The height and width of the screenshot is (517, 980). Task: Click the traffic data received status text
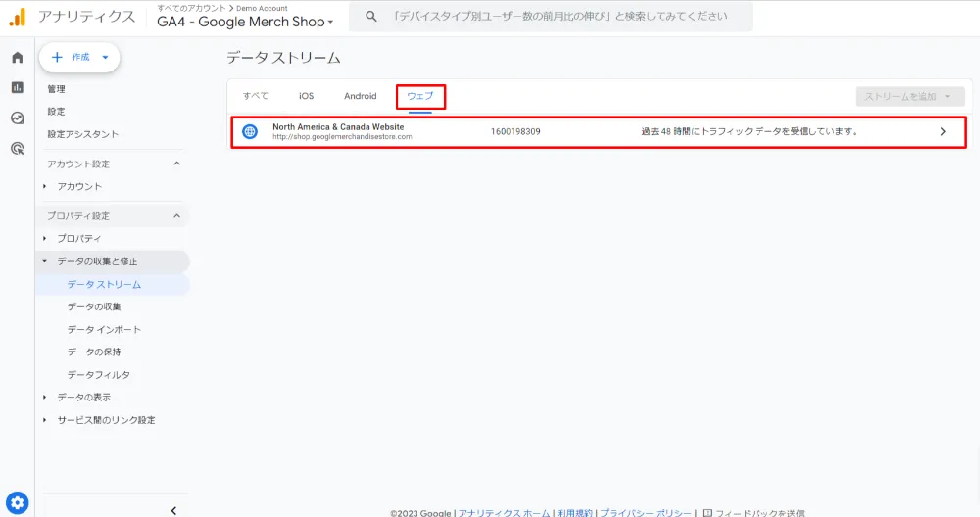tap(750, 132)
